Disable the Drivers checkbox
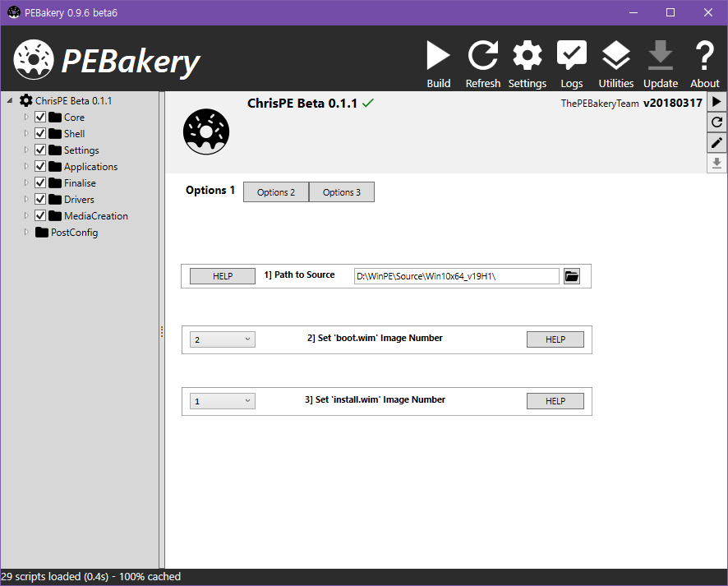Screen dimensions: 728x586 click(40, 199)
